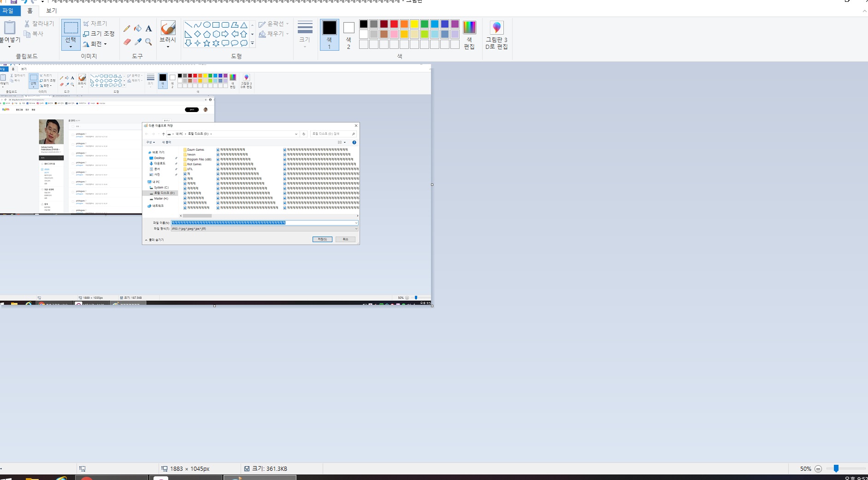Click the 크기: 361.3KB file size readout

[266, 469]
